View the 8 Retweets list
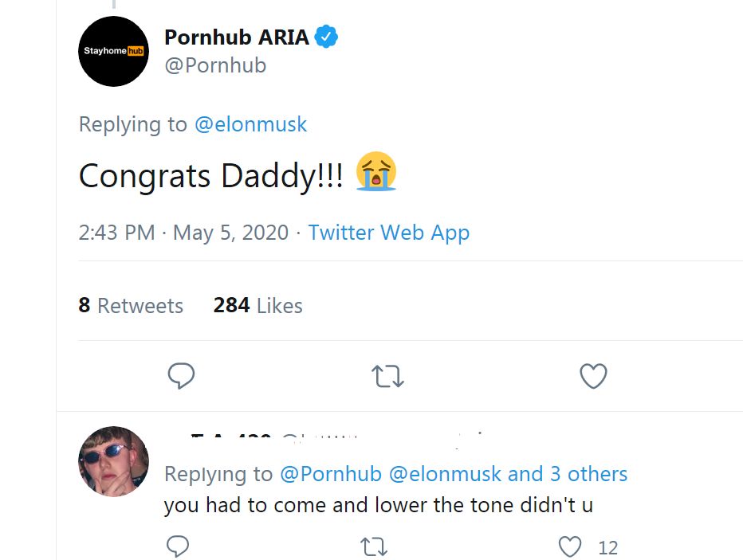The width and height of the screenshot is (743, 560). coord(131,305)
